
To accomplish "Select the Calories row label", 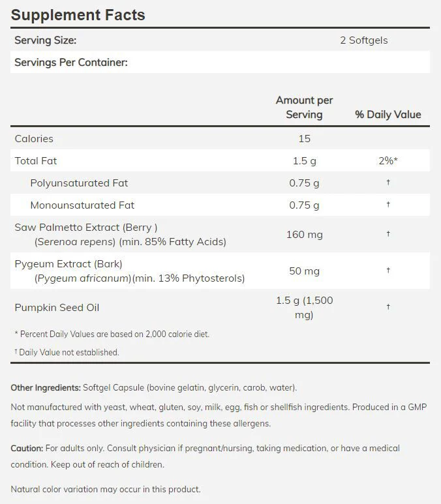I will 34,138.
